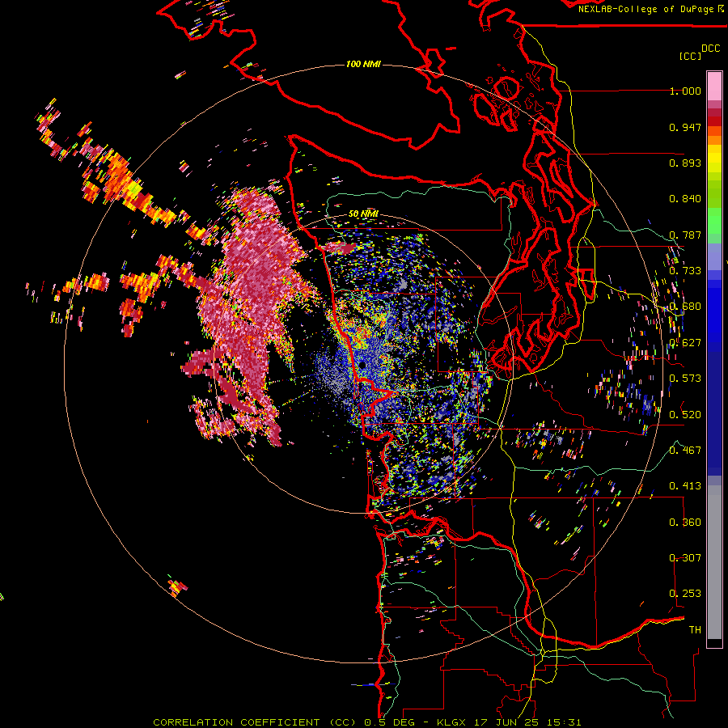Click the 100 NMI range ring label
The width and height of the screenshot is (728, 728).
pyautogui.click(x=363, y=64)
